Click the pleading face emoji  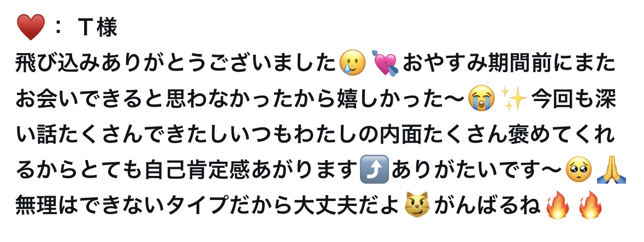(x=578, y=169)
